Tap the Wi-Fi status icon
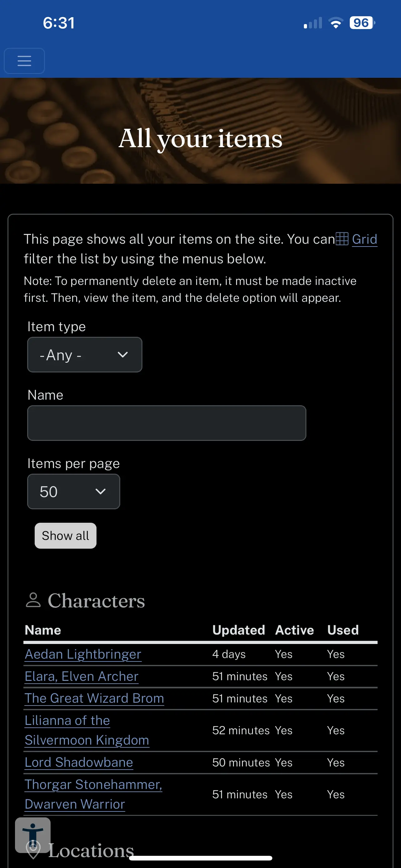This screenshot has width=401, height=868. click(335, 23)
